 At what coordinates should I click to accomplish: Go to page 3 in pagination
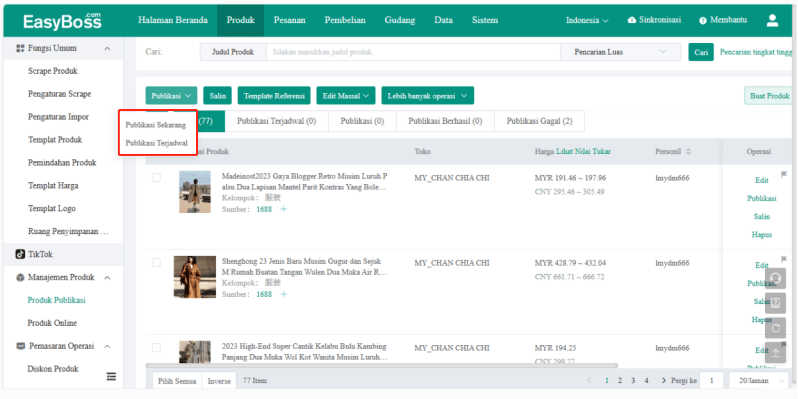pos(633,381)
